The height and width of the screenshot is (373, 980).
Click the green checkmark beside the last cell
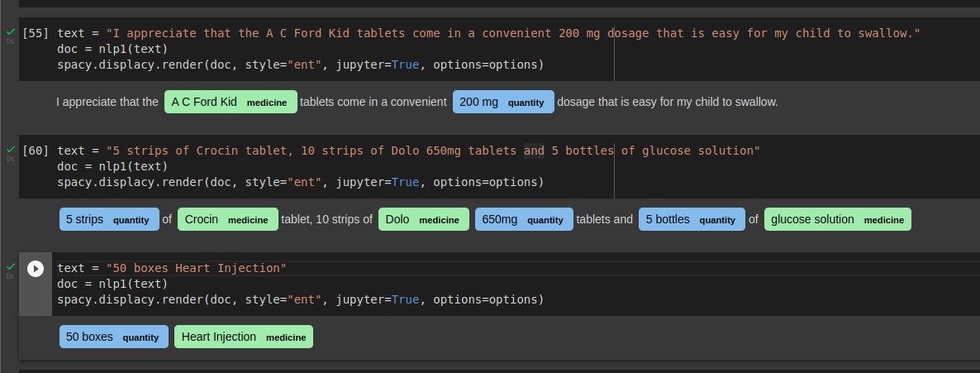point(10,266)
